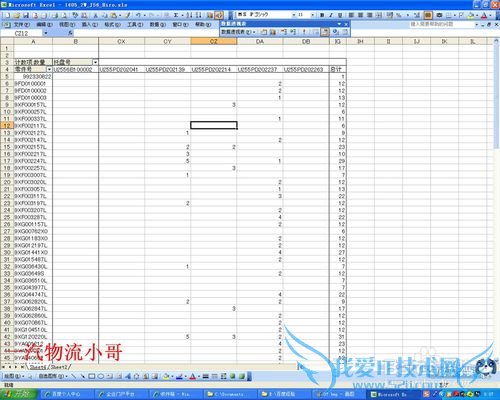Click the New workbook icon
500x400 pixels.
[x=7, y=15]
